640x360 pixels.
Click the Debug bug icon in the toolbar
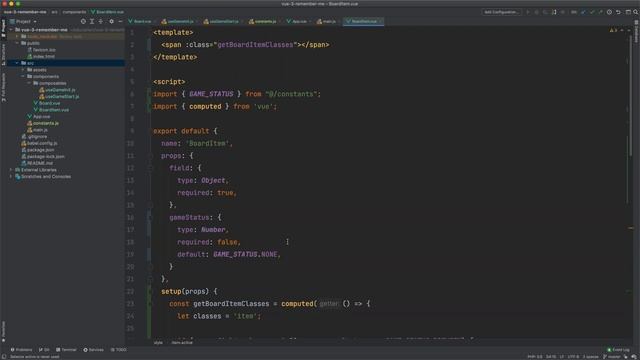536,12
